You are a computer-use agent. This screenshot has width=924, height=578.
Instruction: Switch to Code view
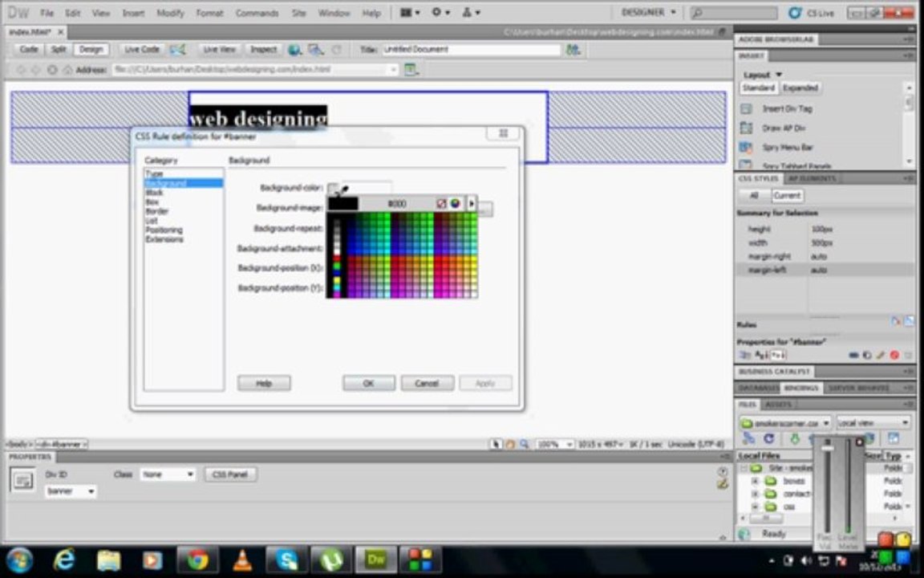(x=28, y=50)
